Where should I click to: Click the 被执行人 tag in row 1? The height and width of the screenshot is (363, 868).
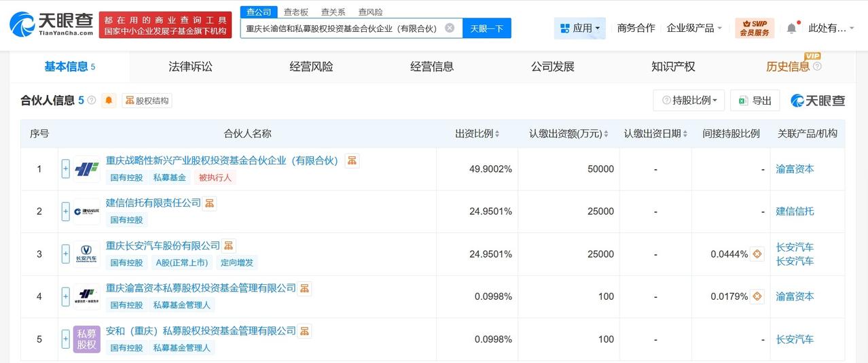pyautogui.click(x=215, y=177)
